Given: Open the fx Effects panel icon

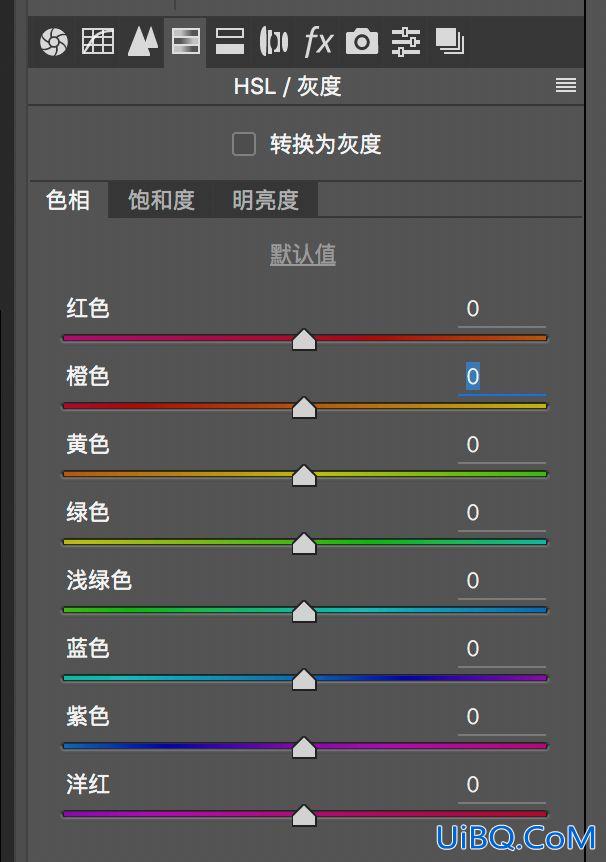Looking at the screenshot, I should (x=318, y=42).
